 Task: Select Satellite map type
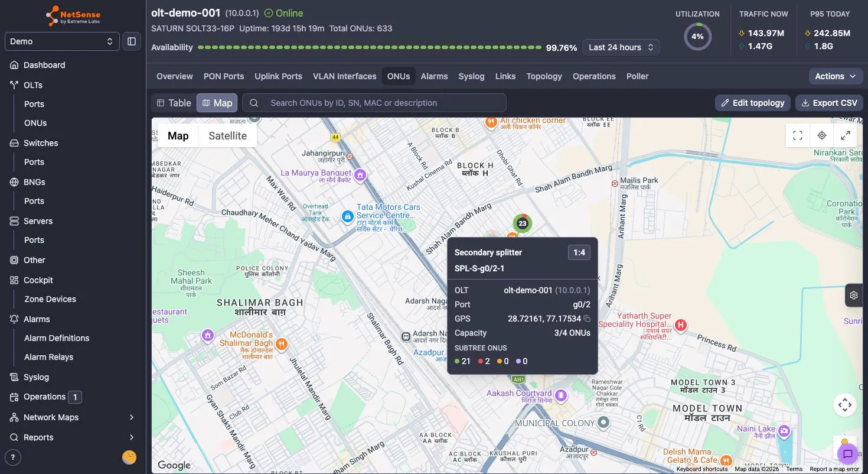[227, 135]
